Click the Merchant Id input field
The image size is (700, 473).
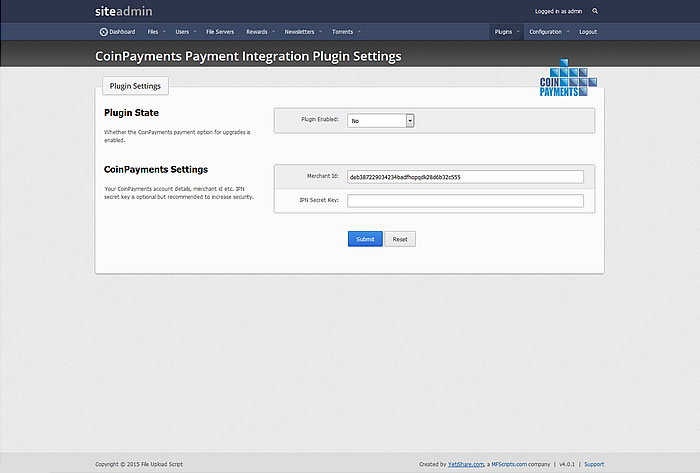[465, 177]
